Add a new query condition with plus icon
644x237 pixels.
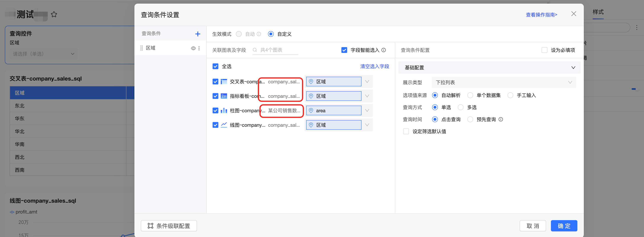(197, 34)
